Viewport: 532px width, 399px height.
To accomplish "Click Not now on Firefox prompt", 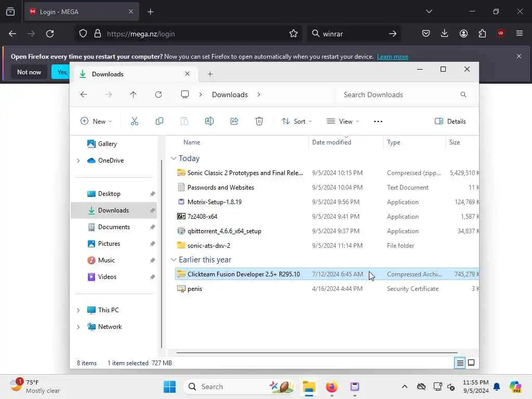I will [x=29, y=72].
